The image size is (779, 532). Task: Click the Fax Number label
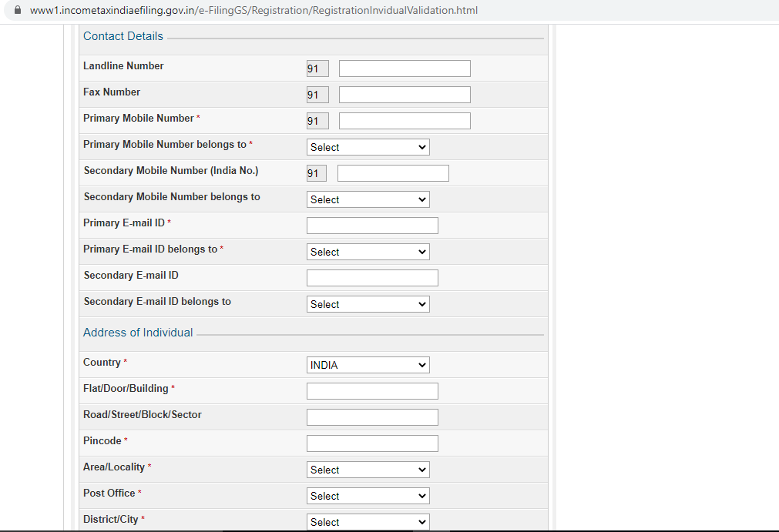click(x=112, y=92)
